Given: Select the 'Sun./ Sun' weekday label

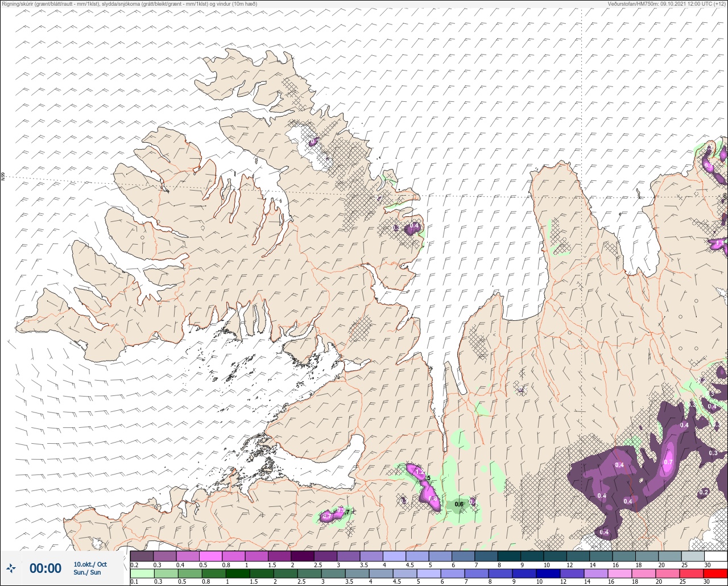Looking at the screenshot, I should tap(87, 572).
